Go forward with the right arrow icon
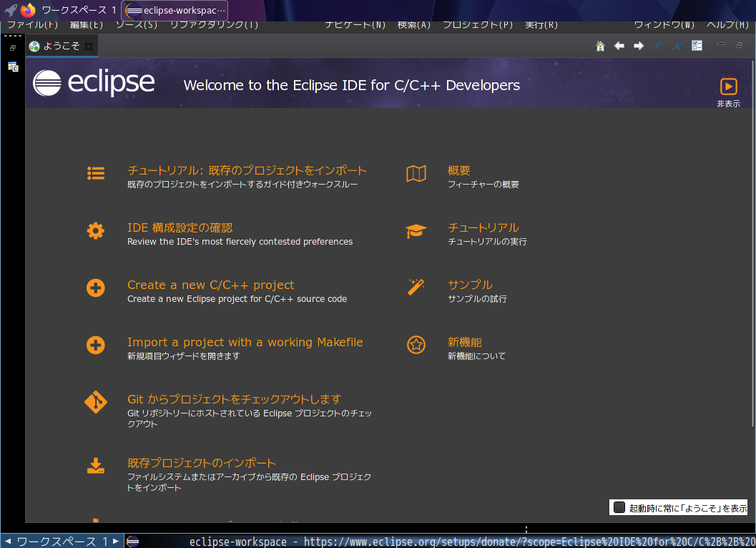The width and height of the screenshot is (756, 548). pyautogui.click(x=639, y=46)
